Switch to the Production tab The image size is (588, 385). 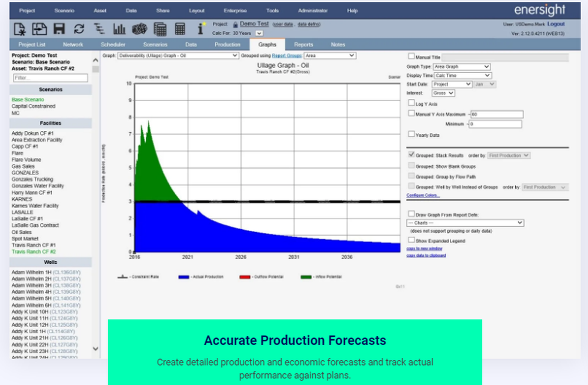click(227, 45)
